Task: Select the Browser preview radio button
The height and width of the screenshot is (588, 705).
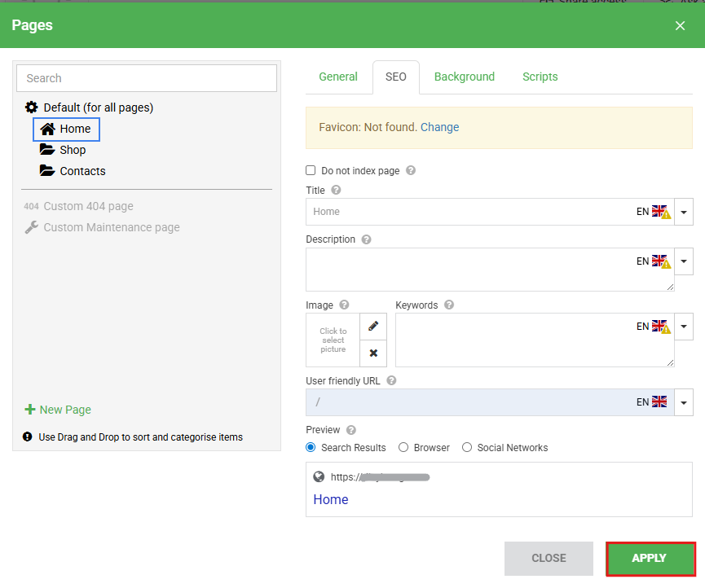Action: (403, 448)
